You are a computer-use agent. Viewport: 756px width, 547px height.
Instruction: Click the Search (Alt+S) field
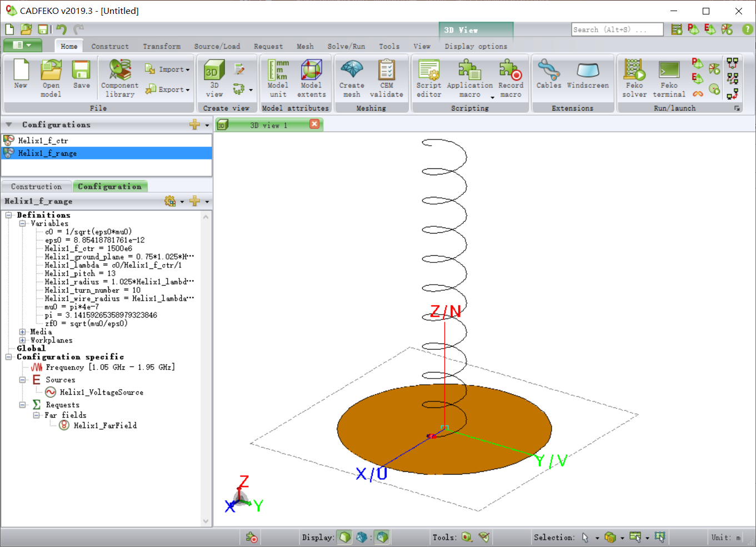pyautogui.click(x=617, y=29)
